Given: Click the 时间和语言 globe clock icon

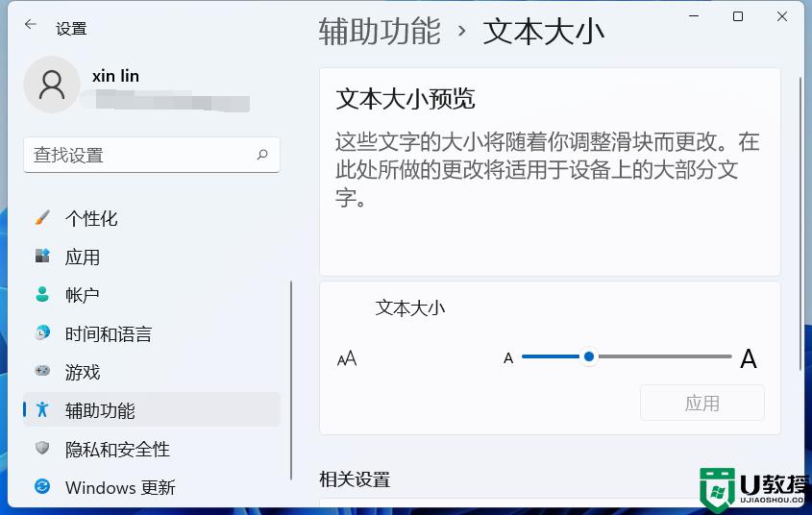Looking at the screenshot, I should point(42,333).
